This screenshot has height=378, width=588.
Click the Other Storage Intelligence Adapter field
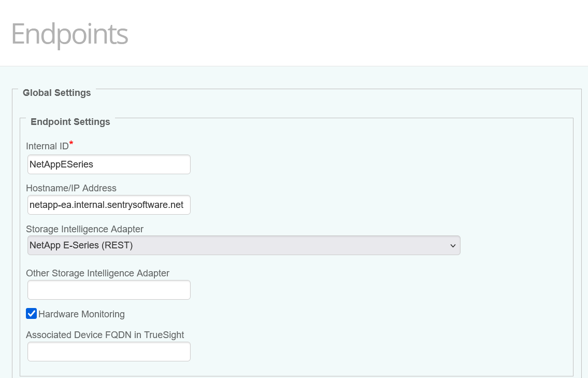109,289
